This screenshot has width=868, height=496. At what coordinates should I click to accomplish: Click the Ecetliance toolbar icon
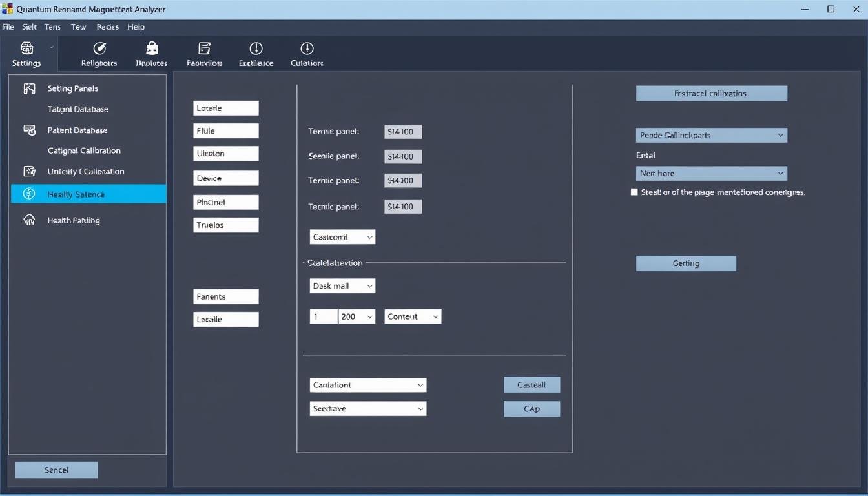click(256, 48)
